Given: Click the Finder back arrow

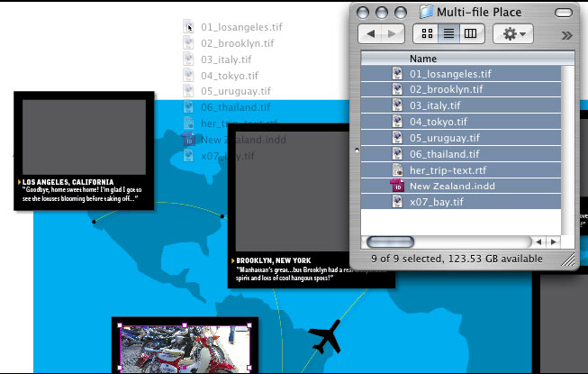Looking at the screenshot, I should coord(370,33).
